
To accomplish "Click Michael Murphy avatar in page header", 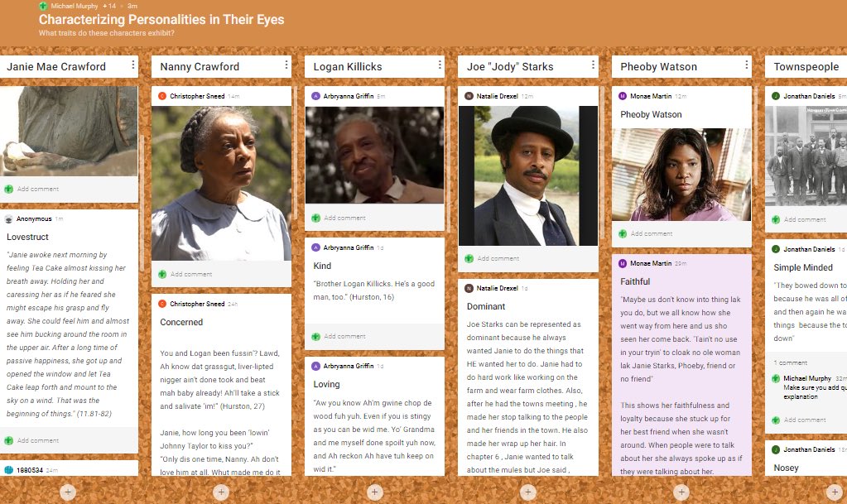I will (x=43, y=6).
